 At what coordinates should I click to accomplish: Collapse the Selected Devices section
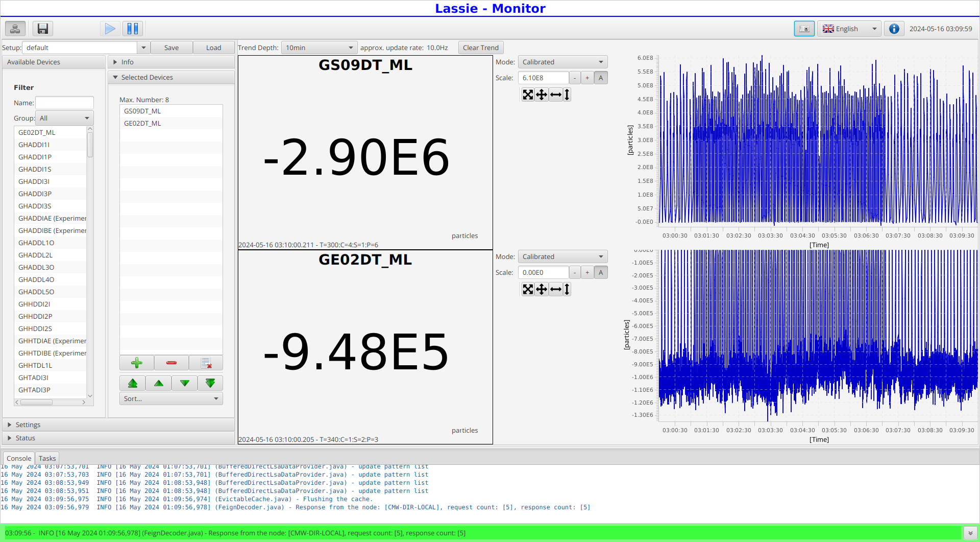[171, 77]
